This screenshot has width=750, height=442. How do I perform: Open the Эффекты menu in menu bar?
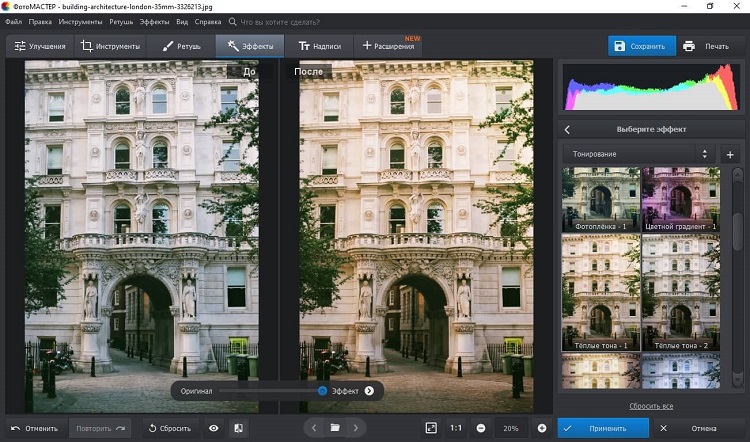tap(154, 21)
